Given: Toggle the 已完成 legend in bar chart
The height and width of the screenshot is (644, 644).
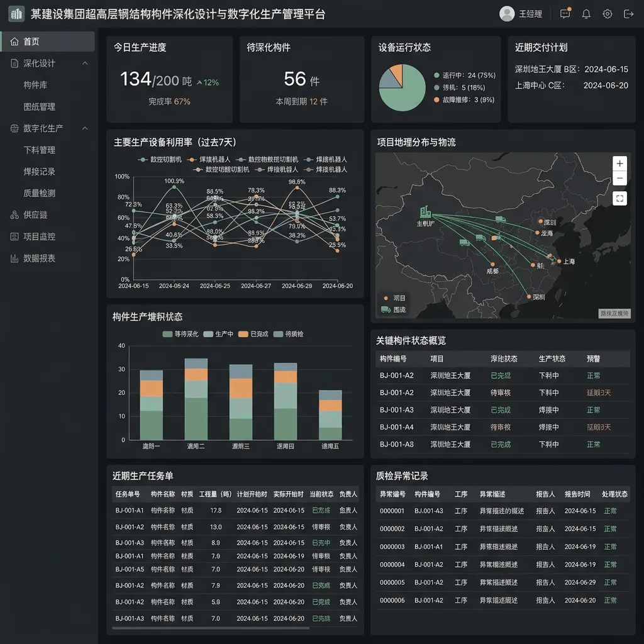Looking at the screenshot, I should pyautogui.click(x=253, y=334).
